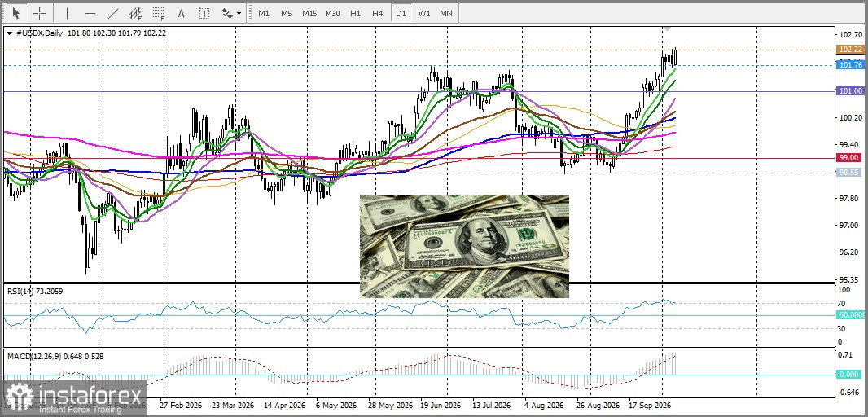
Task: Click the 102.22 current price label
Action: pos(851,50)
